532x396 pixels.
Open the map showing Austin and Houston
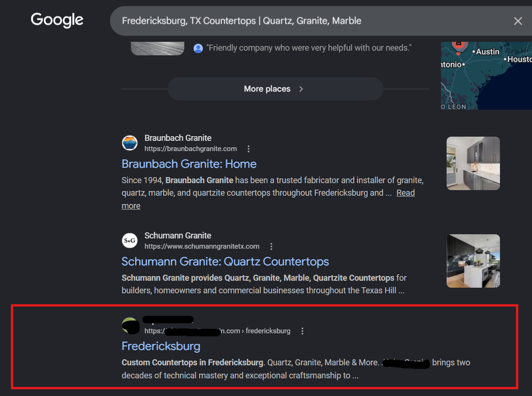[x=486, y=75]
